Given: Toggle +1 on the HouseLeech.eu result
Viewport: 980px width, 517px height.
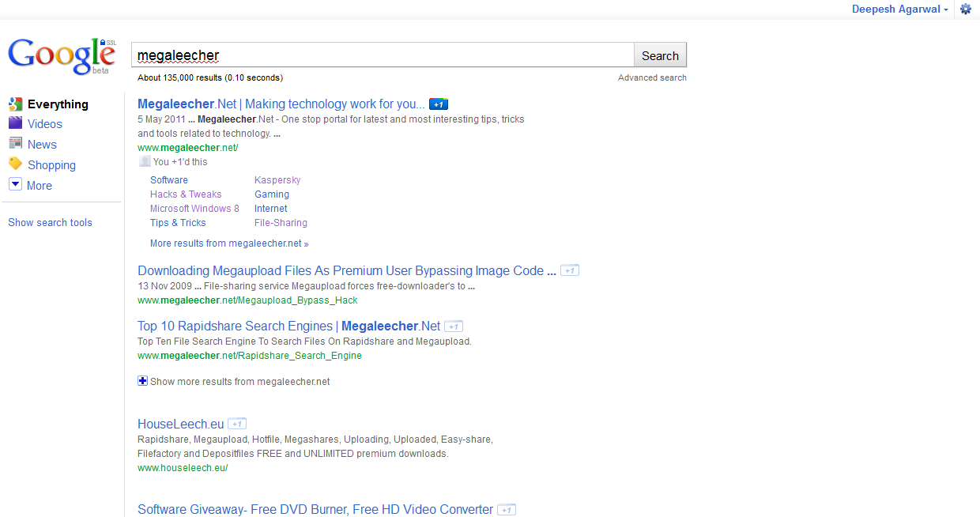Looking at the screenshot, I should click(237, 424).
